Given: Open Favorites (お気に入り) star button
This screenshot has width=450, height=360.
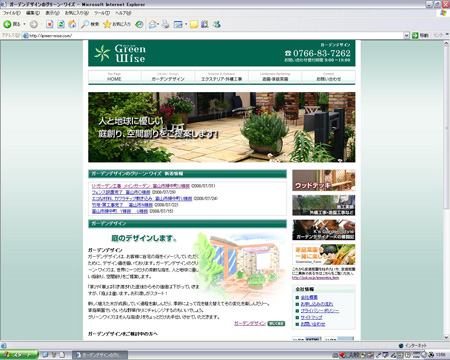Looking at the screenshot, I should pyautogui.click(x=117, y=24).
